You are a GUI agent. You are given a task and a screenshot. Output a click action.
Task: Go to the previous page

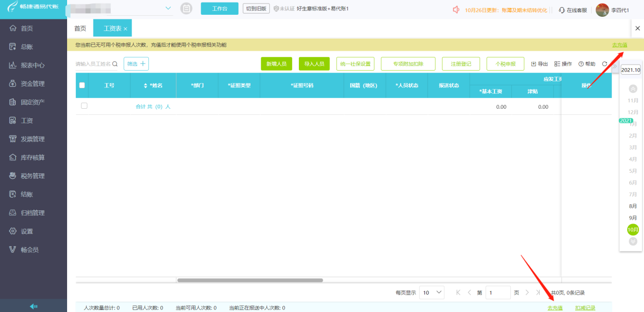click(x=469, y=292)
